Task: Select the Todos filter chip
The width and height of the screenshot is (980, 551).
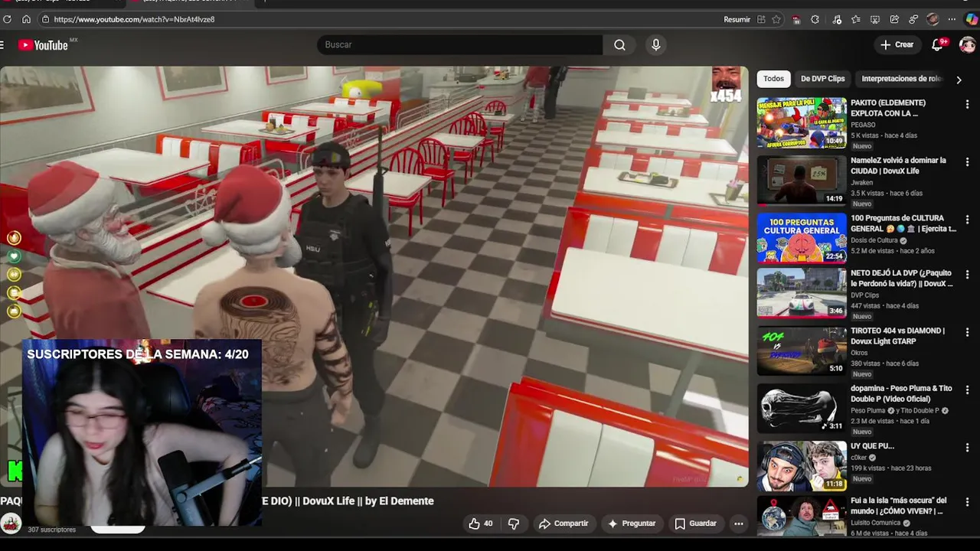Action: 773,79
